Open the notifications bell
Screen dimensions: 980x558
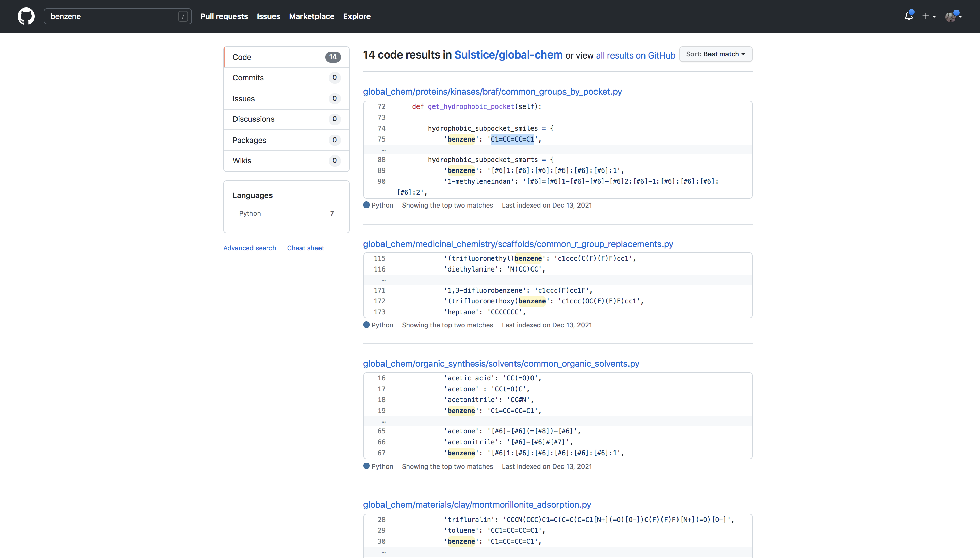(x=908, y=16)
